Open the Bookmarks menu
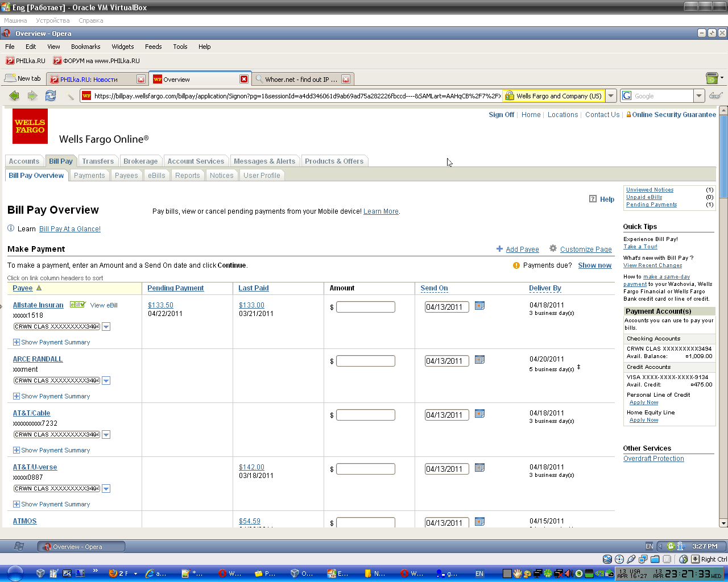The image size is (728, 582). [x=85, y=47]
